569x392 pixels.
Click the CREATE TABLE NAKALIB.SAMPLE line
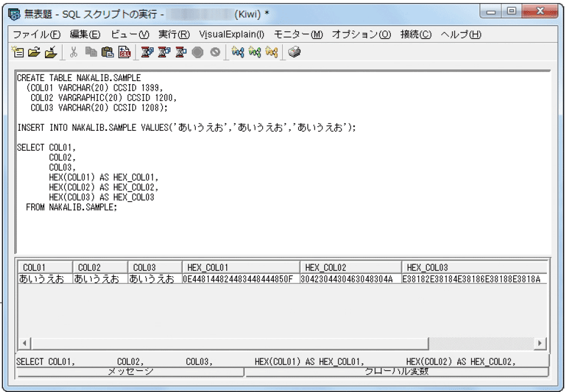coord(79,78)
